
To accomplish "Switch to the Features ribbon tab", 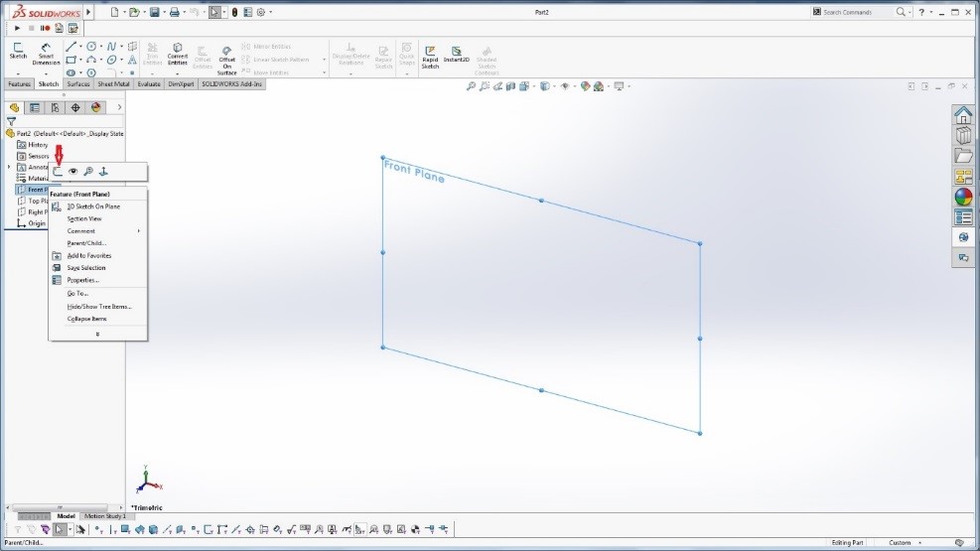I will (20, 84).
